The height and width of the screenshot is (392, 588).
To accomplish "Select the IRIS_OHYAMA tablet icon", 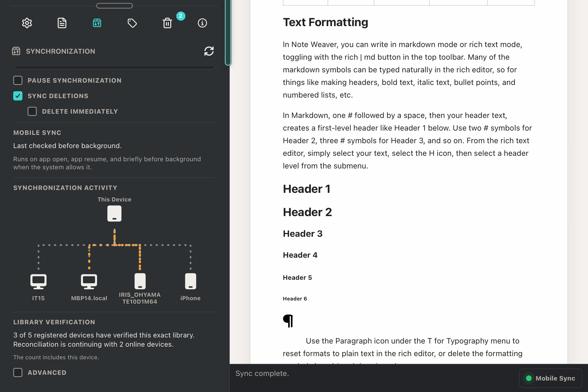I will (140, 281).
